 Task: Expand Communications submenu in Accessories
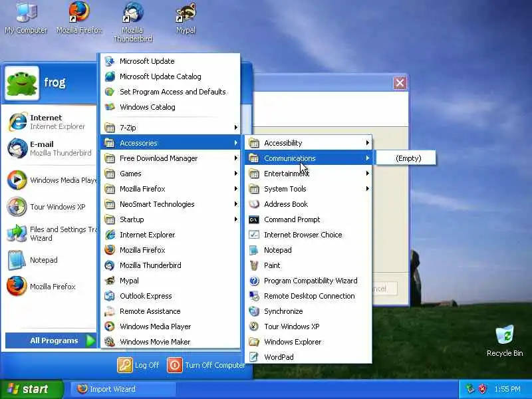309,158
